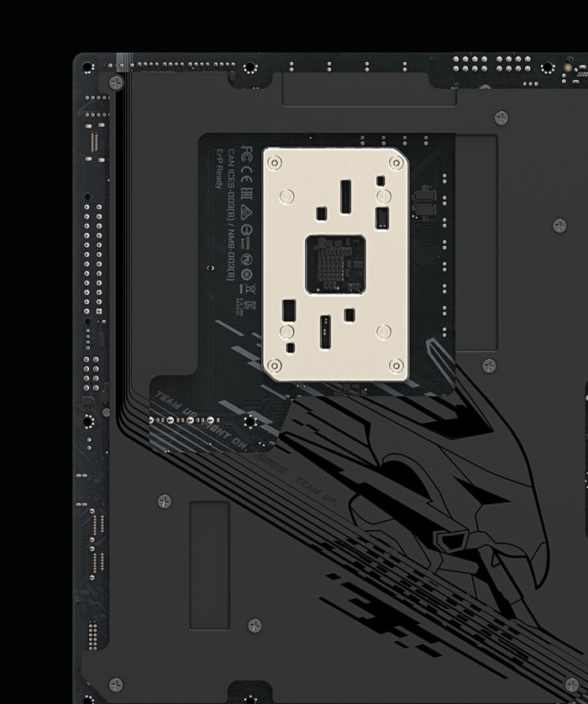
Task: Click the robotic eagle head's eye
Action: click(452, 538)
